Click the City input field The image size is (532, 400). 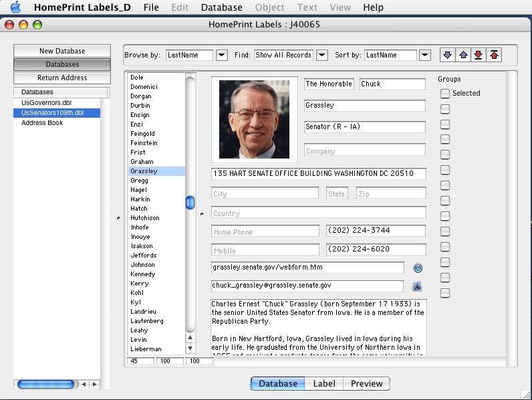(x=265, y=193)
